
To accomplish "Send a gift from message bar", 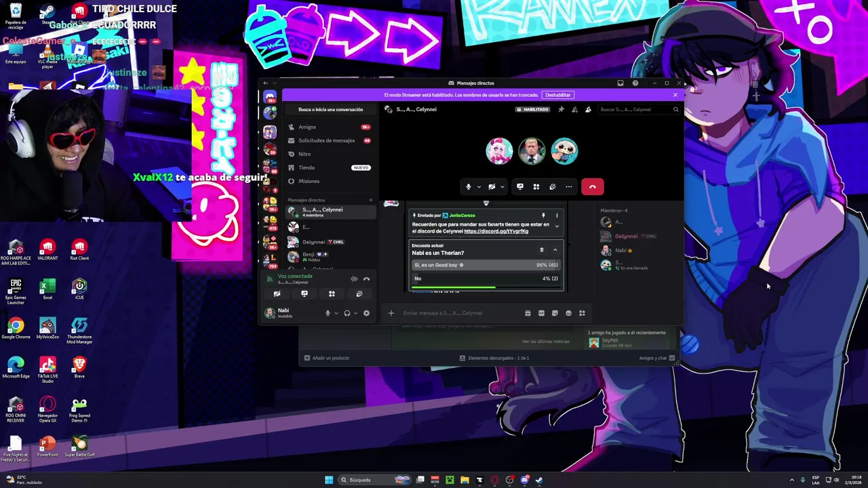I will 528,313.
